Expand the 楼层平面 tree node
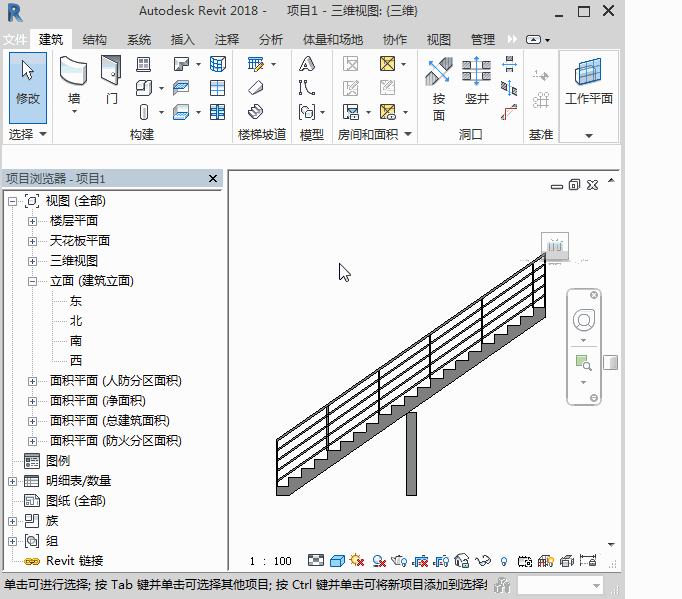The image size is (682, 599). pos(32,221)
